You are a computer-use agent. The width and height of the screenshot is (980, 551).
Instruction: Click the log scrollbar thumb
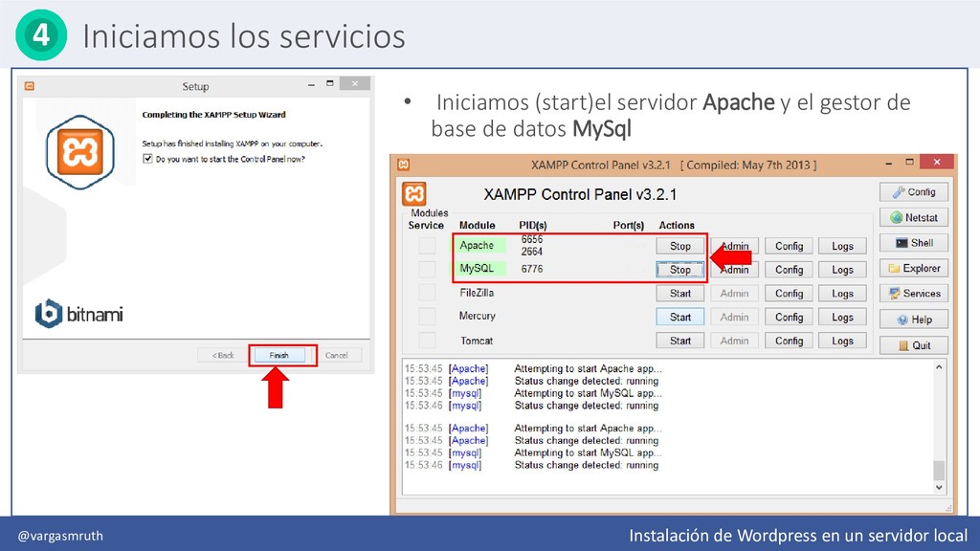939,471
